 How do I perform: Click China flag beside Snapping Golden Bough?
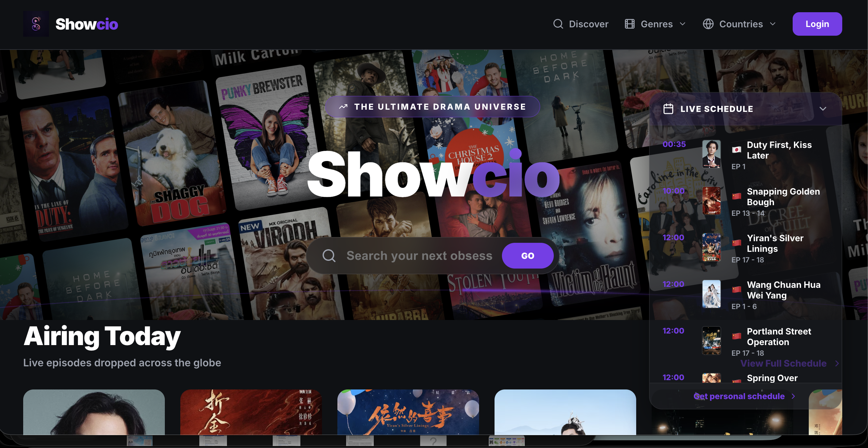pos(737,196)
